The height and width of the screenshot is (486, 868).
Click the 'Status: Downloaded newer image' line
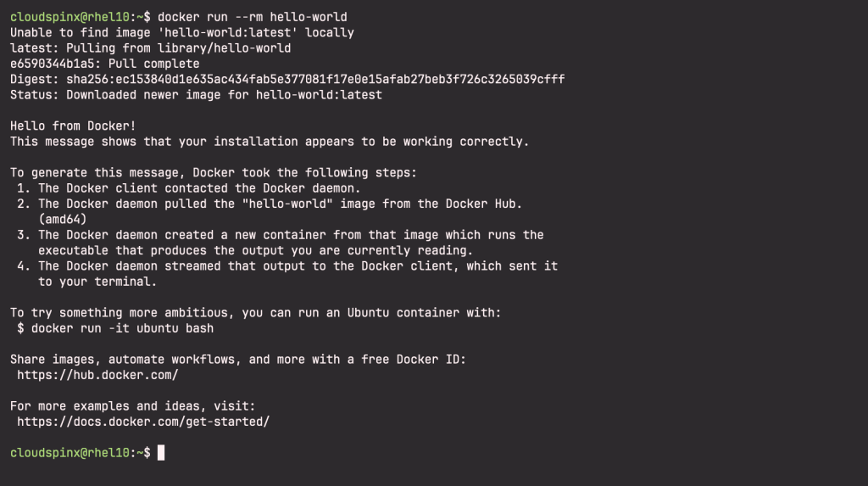[x=196, y=95]
